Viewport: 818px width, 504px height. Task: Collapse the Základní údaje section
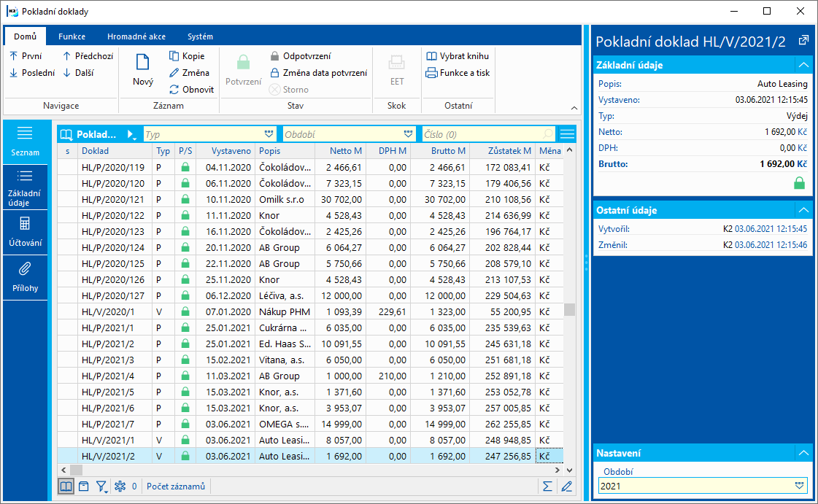pos(803,65)
